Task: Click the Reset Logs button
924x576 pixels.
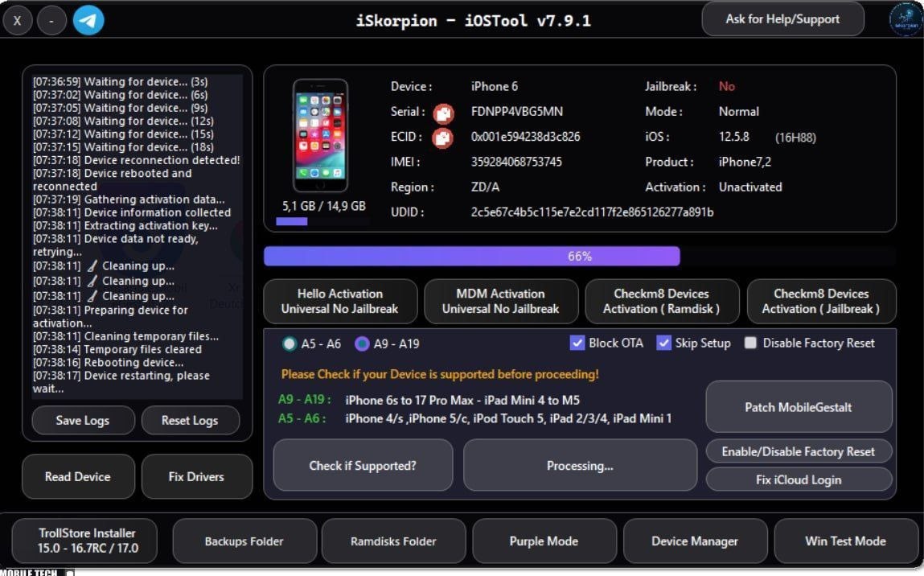Action: (x=191, y=421)
